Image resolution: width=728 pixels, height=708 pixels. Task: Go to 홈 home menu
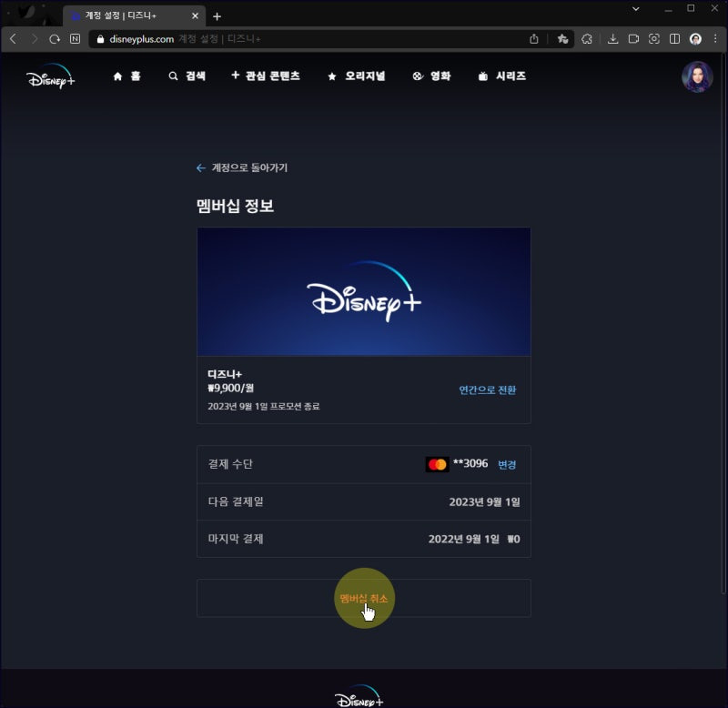[126, 76]
